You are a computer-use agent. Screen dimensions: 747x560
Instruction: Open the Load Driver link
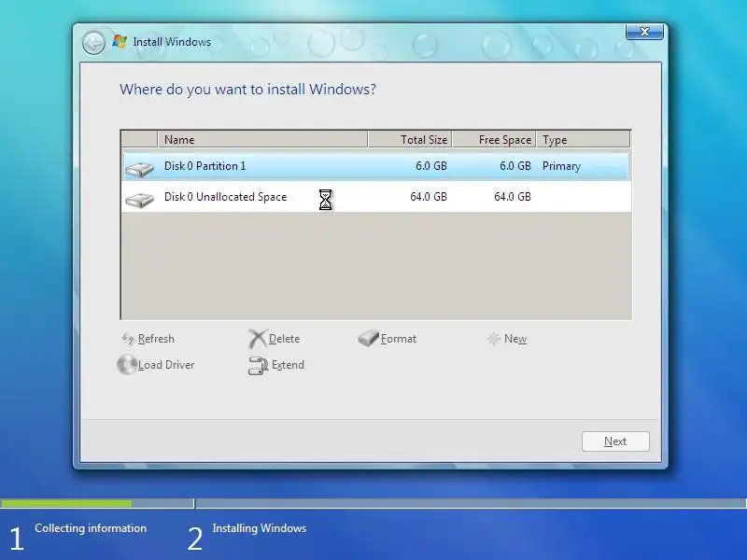(166, 365)
